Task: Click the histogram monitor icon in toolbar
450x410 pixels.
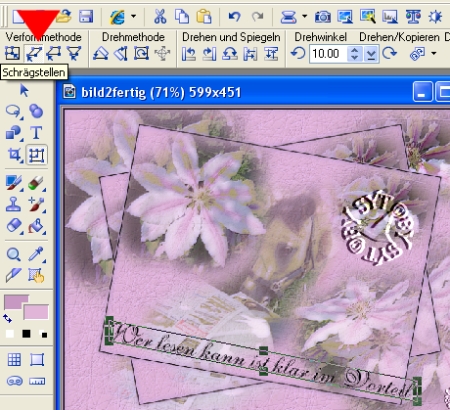Action: (390, 16)
